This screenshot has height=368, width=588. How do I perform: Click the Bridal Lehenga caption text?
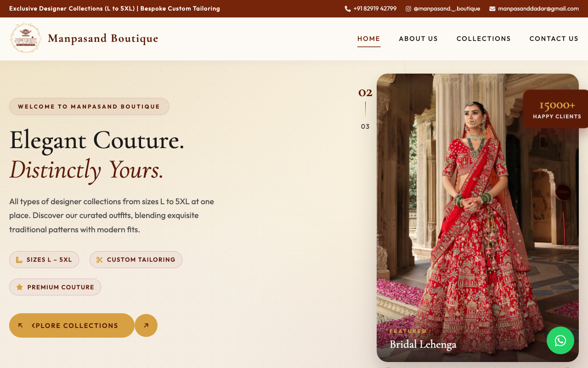point(423,344)
